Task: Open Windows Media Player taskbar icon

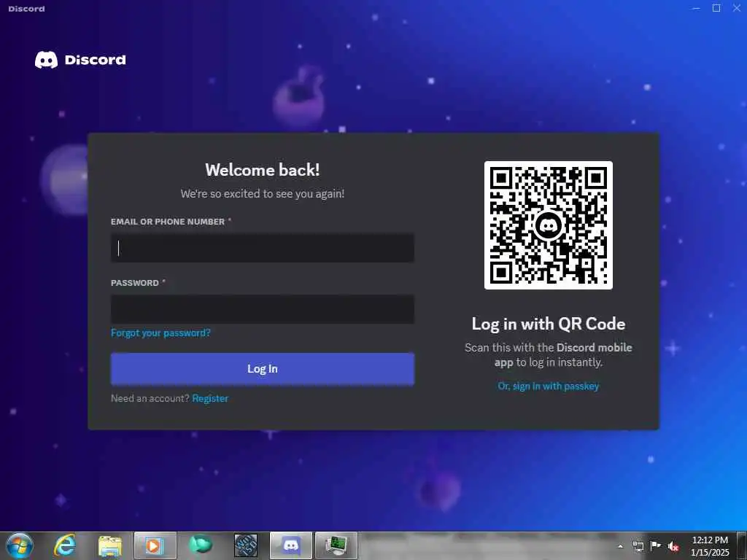Action: point(155,545)
